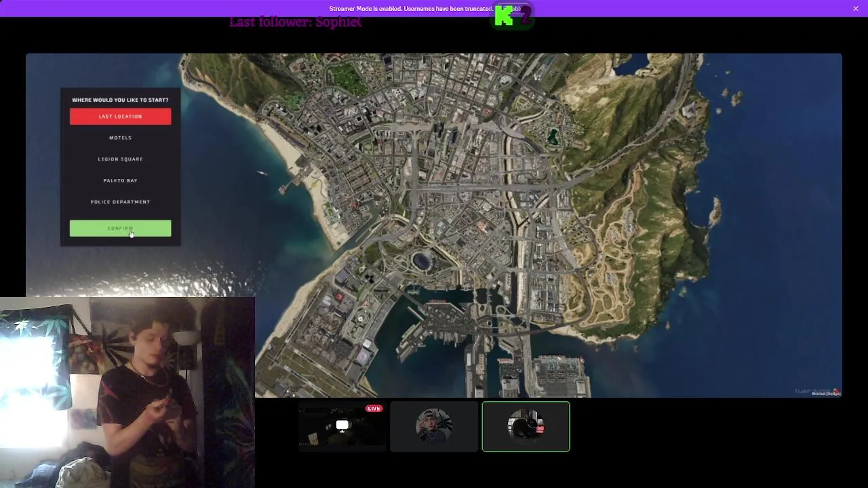Choose Motels as the starting point
The height and width of the screenshot is (488, 868).
pos(120,138)
